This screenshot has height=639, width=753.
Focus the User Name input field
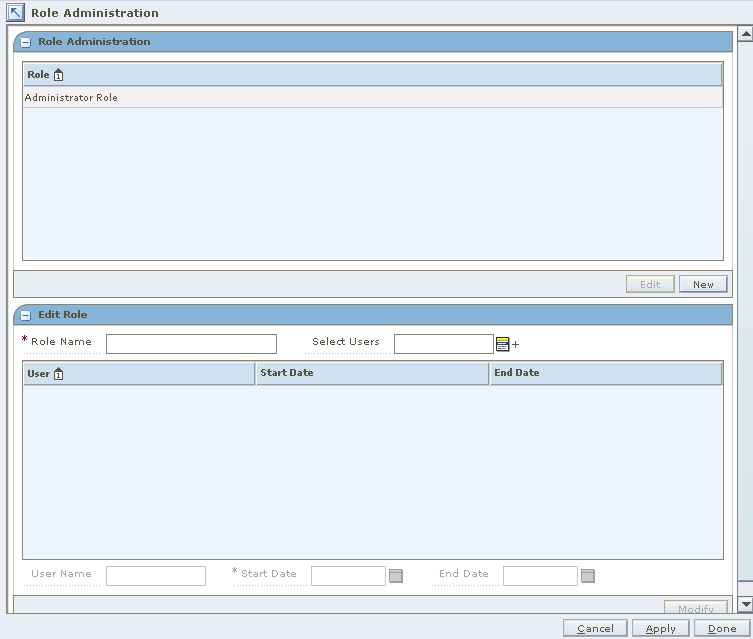click(x=156, y=576)
